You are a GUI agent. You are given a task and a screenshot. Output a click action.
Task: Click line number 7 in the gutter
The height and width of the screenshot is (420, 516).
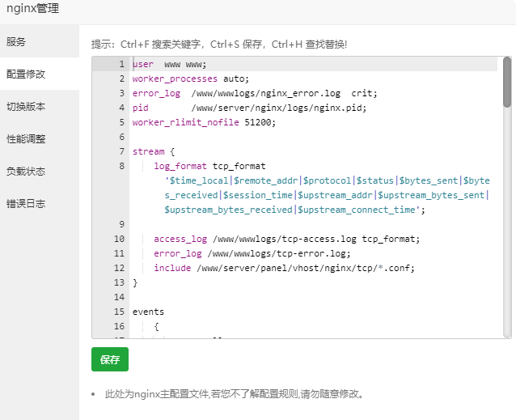121,151
